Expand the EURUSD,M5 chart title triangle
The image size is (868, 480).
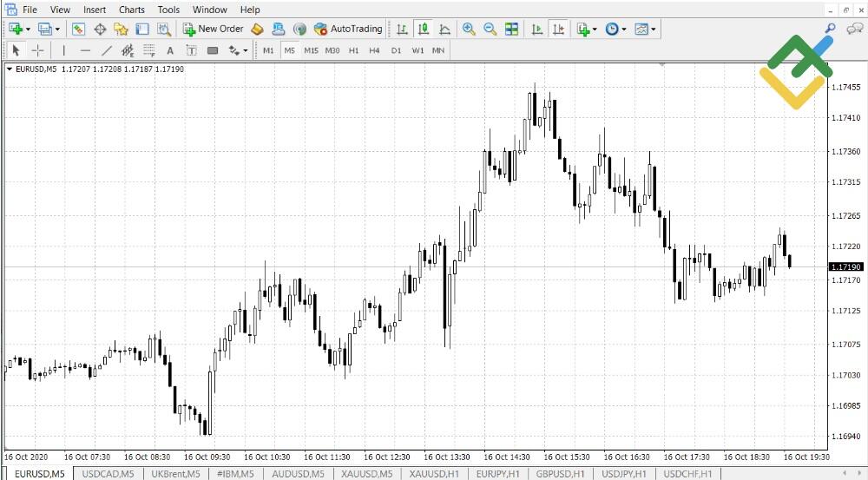[10, 69]
